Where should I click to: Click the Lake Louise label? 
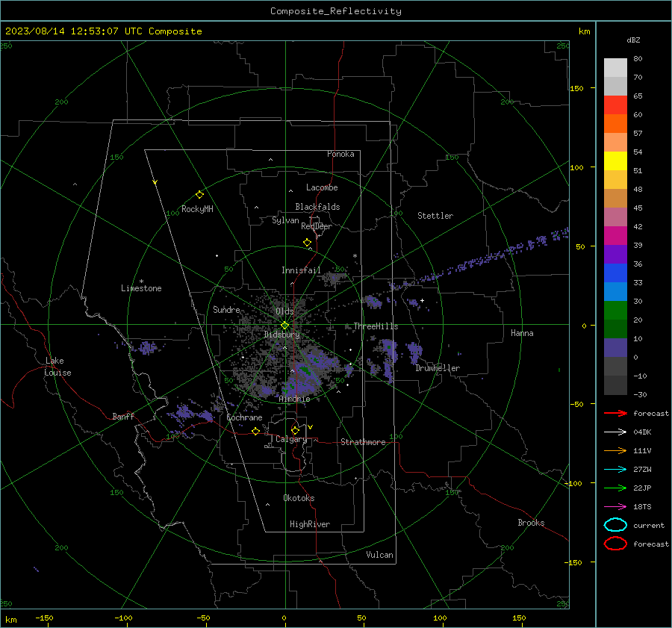point(57,367)
